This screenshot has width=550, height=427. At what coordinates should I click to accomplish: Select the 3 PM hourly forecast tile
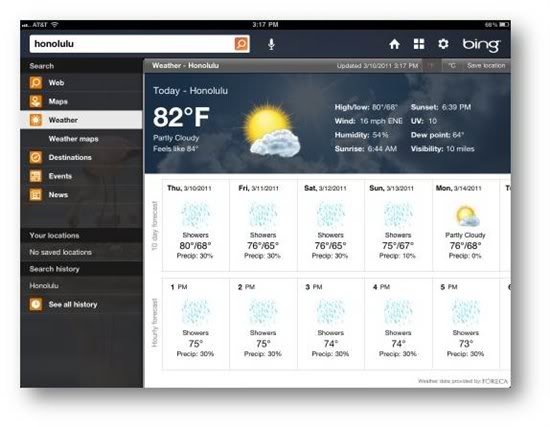tap(330, 323)
